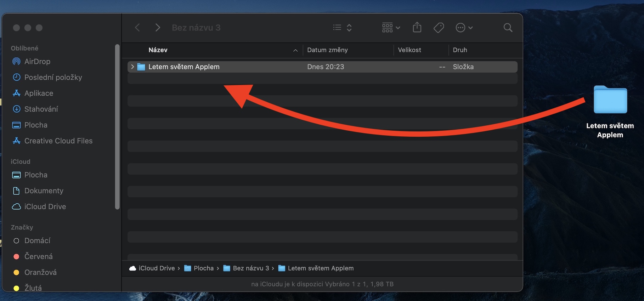Switch view using the list view icon
644x301 pixels.
pos(337,28)
